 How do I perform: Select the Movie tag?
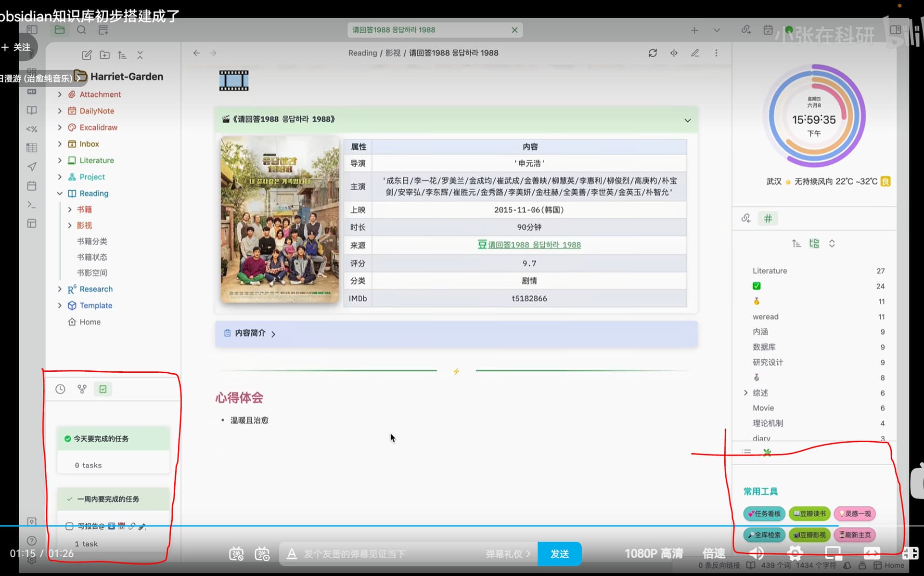(763, 408)
